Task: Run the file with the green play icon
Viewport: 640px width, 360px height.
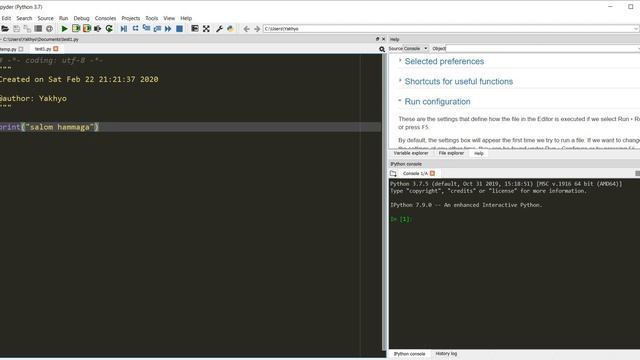Action: (64, 29)
